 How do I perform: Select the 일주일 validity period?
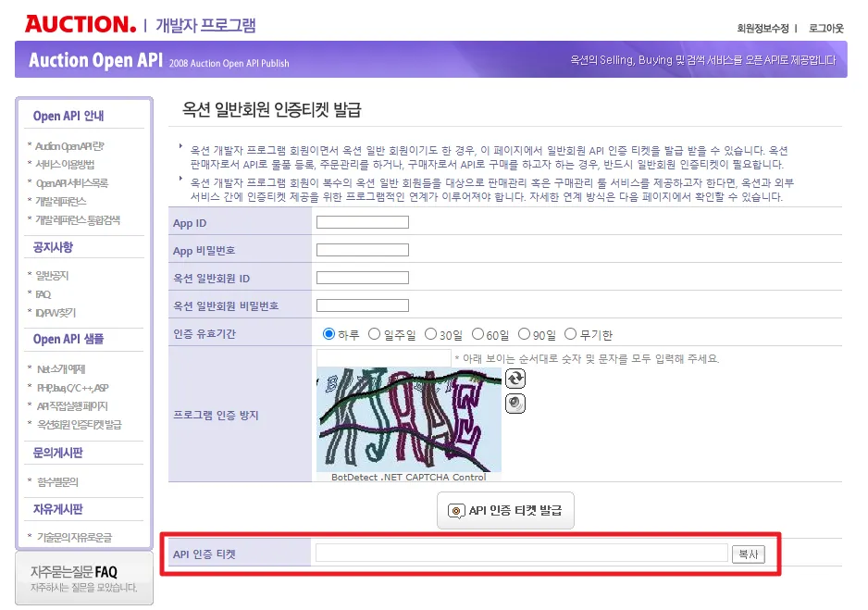click(x=374, y=334)
